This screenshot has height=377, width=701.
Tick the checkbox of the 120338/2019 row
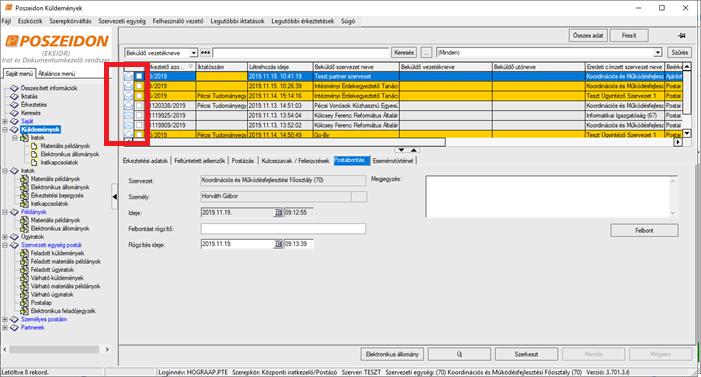click(139, 106)
